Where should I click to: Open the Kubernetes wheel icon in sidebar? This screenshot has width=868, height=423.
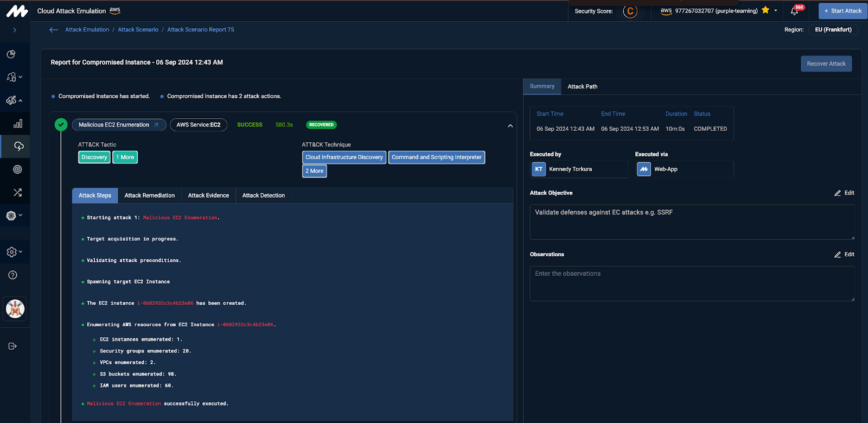[x=11, y=216]
